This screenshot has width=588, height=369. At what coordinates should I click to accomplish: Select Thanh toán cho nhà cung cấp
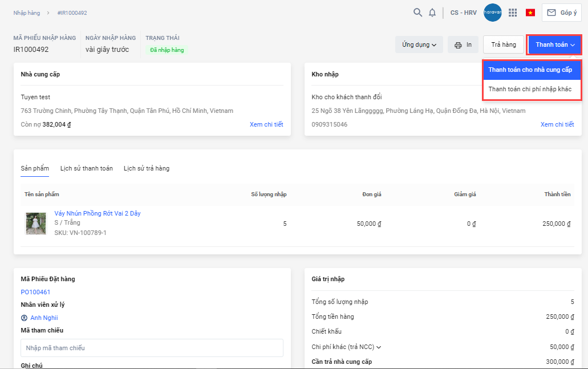point(530,70)
